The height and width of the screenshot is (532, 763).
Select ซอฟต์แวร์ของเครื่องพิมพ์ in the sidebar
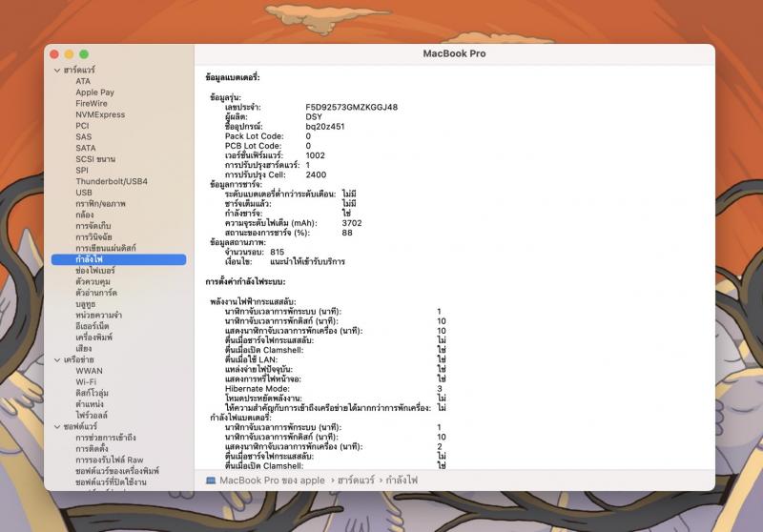[116, 471]
